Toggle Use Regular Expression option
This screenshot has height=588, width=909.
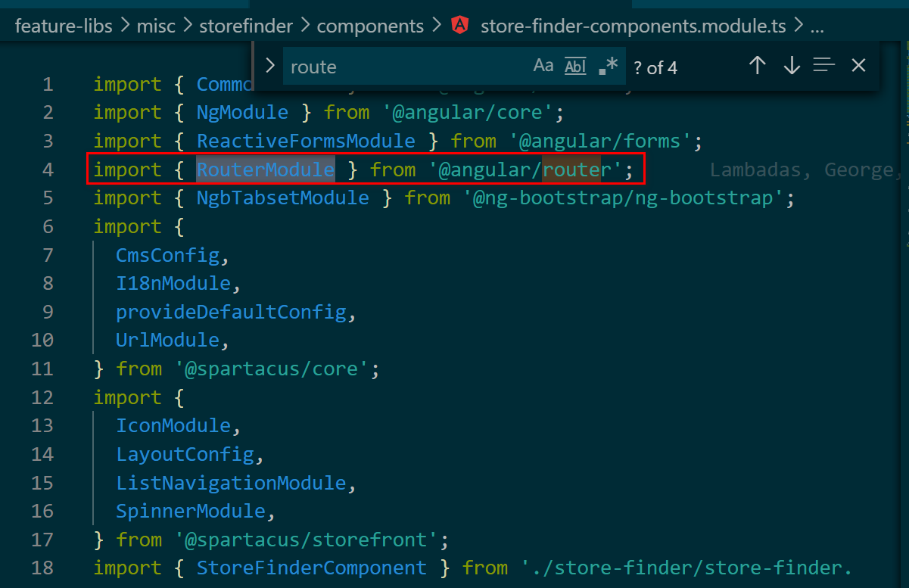point(608,66)
